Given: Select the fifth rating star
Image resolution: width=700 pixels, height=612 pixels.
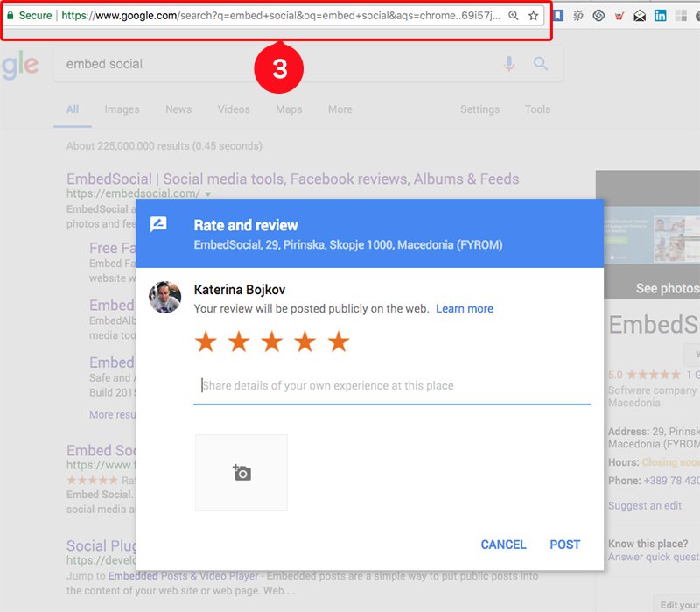Looking at the screenshot, I should click(x=339, y=341).
